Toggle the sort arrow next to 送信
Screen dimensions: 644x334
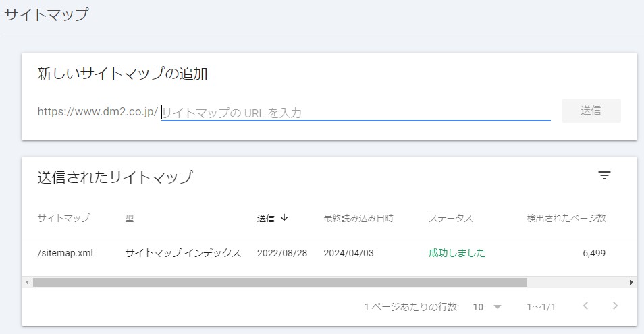pos(284,217)
